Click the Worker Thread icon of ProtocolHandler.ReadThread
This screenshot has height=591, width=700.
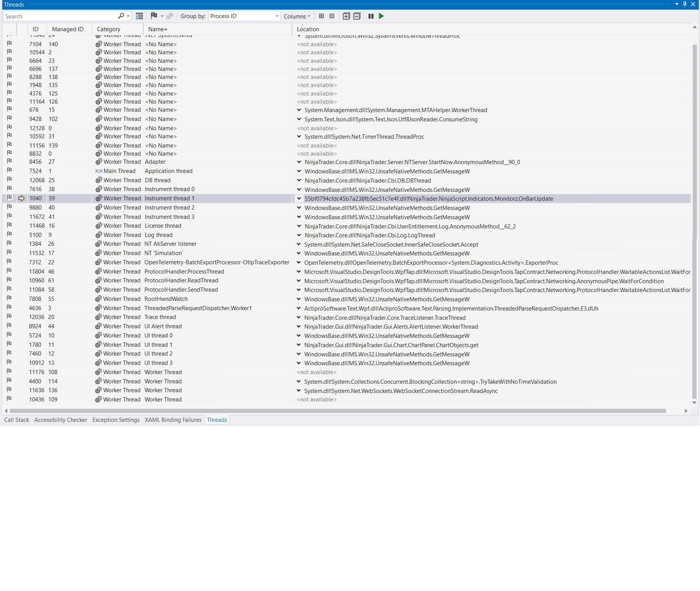pos(99,280)
